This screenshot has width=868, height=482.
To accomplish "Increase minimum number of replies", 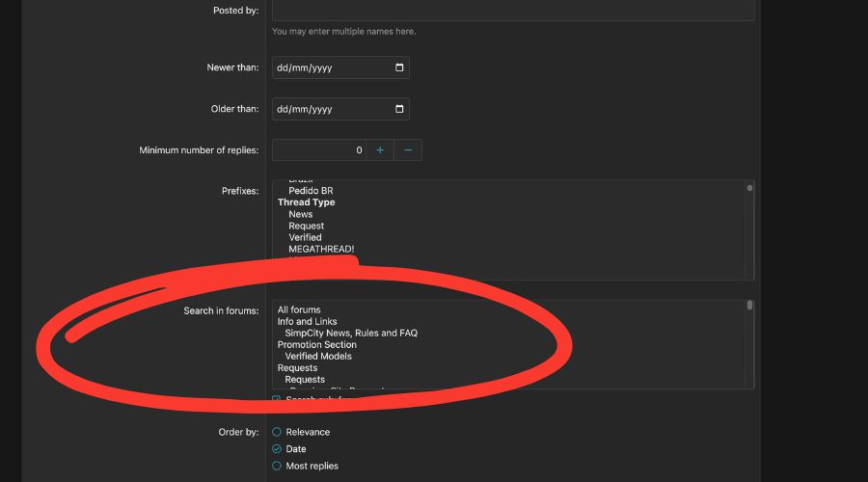I will [380, 150].
